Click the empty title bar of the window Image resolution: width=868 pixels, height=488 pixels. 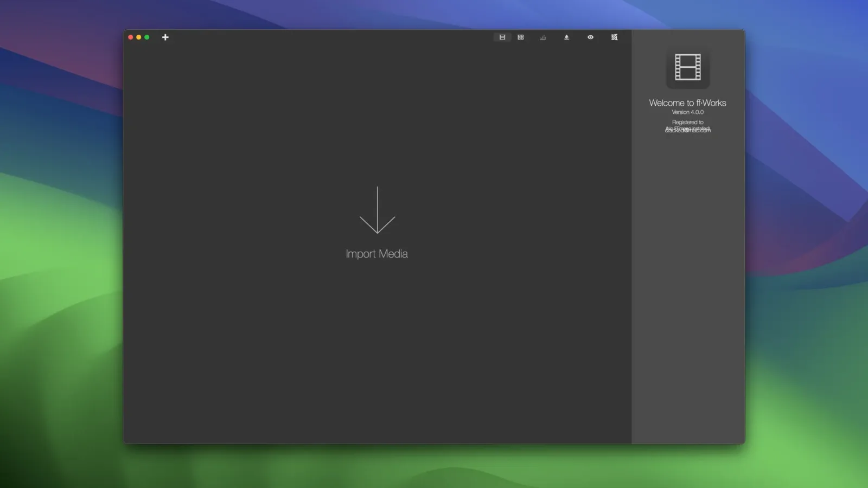click(x=325, y=37)
